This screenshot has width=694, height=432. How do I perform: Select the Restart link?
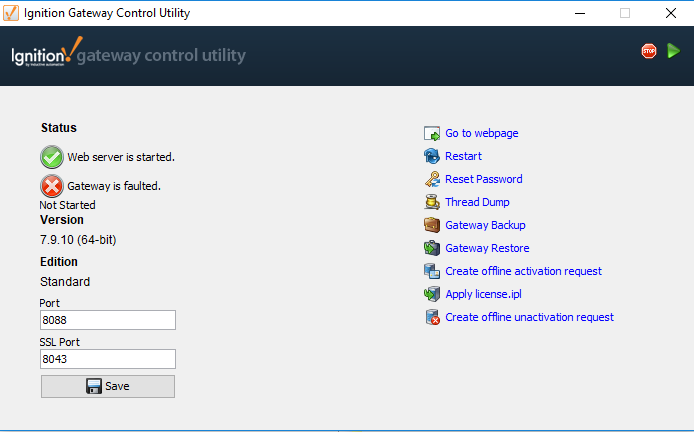click(x=463, y=156)
